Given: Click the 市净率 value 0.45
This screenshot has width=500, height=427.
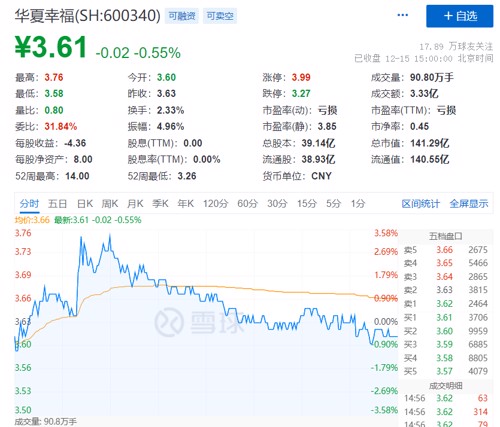Looking at the screenshot, I should (419, 127).
